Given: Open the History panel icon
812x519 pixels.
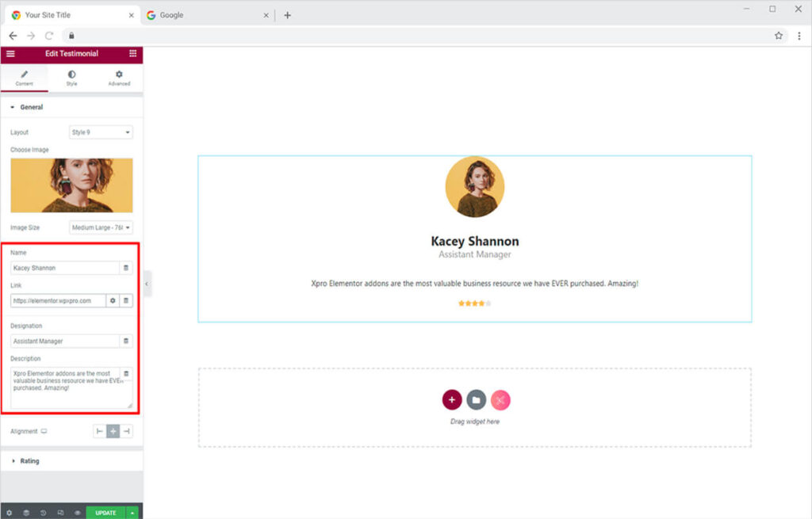Looking at the screenshot, I should point(43,513).
